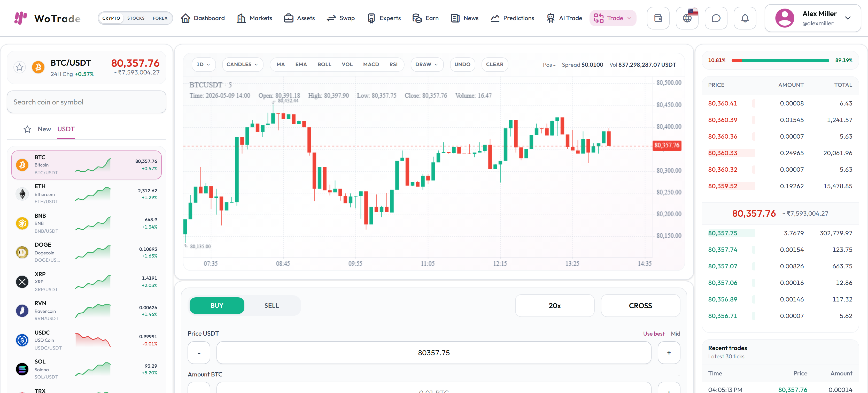Image resolution: width=868 pixels, height=393 pixels.
Task: Toggle the MACD indicator
Action: tap(371, 64)
